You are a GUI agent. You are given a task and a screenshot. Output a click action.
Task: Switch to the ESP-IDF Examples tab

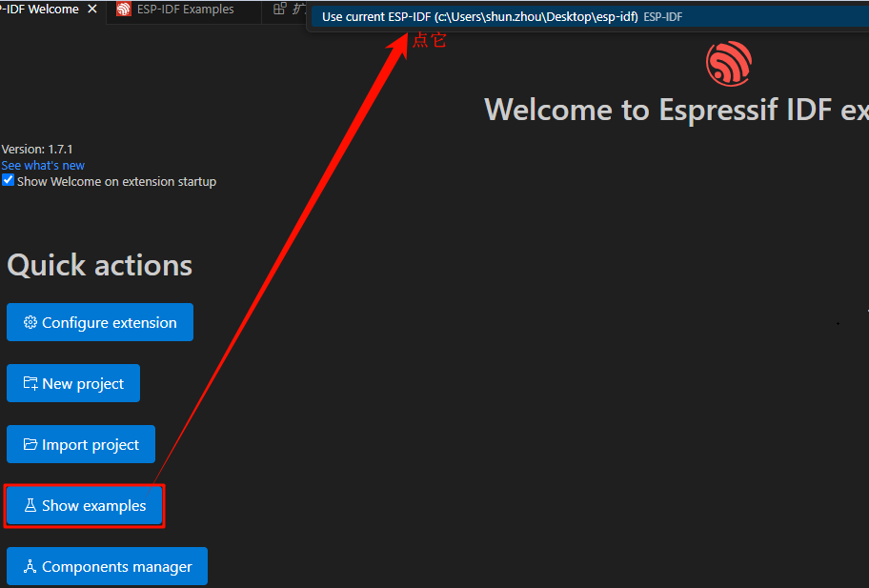pyautogui.click(x=184, y=10)
